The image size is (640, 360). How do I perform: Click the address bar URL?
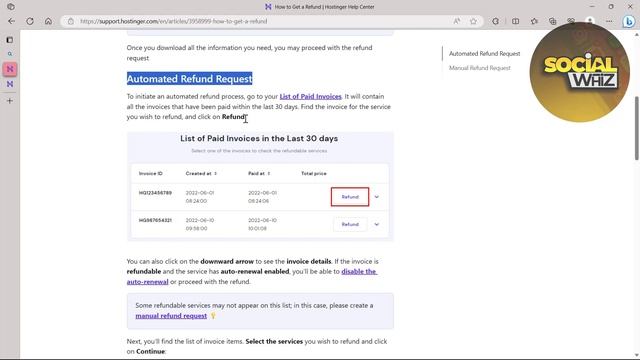[x=173, y=21]
